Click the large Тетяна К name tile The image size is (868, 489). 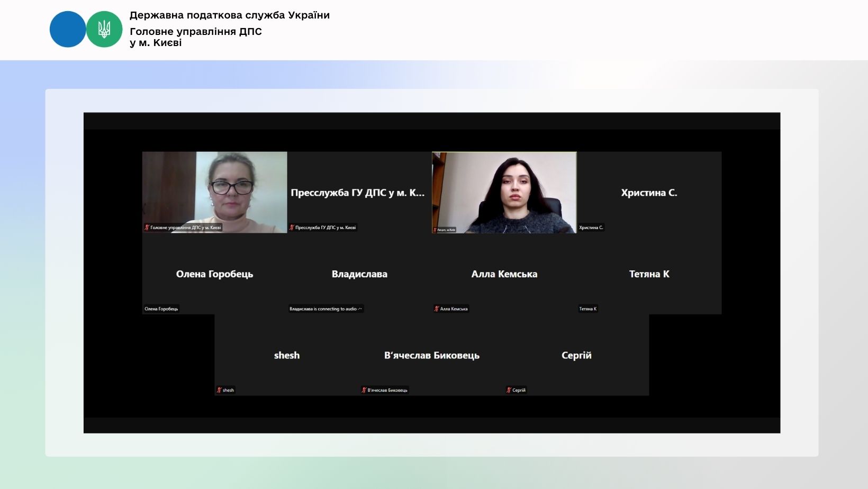coord(649,274)
